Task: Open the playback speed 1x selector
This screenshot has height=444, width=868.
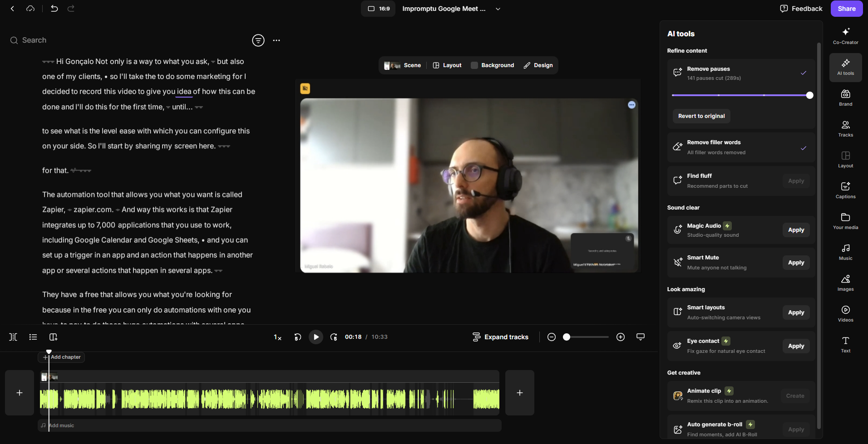Action: tap(277, 337)
